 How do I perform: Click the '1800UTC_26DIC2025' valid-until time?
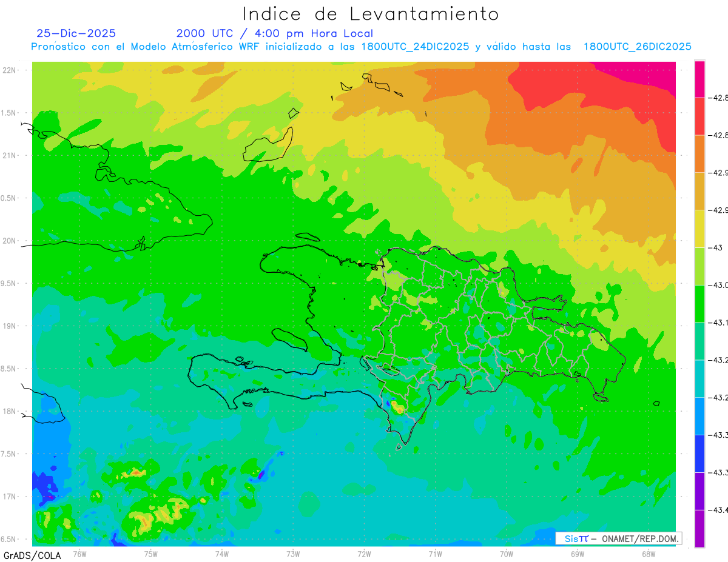[637, 47]
